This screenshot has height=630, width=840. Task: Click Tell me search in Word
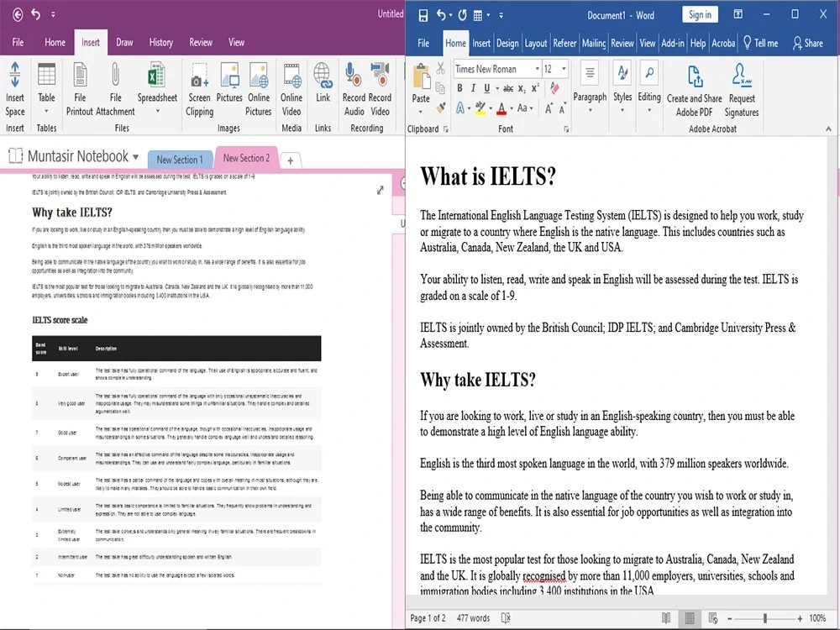click(x=760, y=43)
